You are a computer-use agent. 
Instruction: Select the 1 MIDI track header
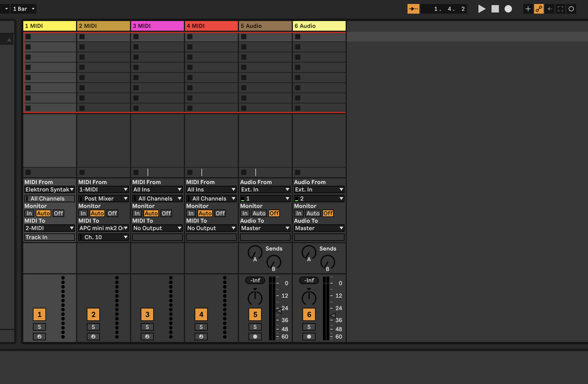click(x=50, y=26)
